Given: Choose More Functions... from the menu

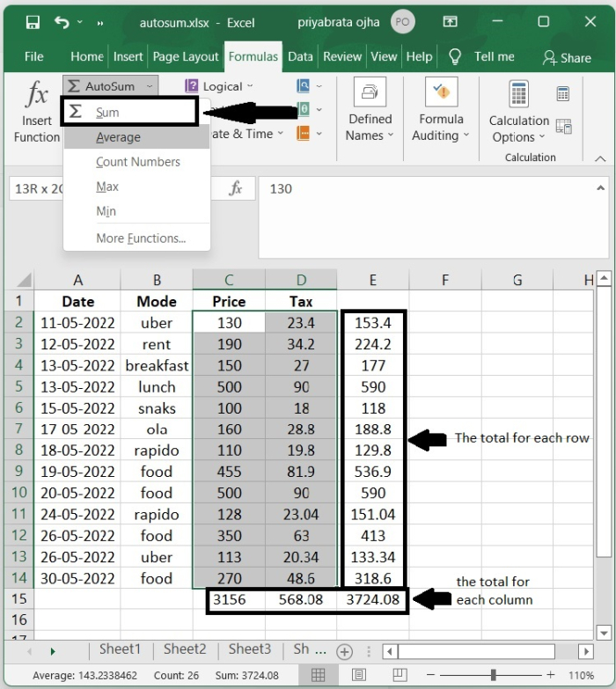Looking at the screenshot, I should [x=141, y=238].
